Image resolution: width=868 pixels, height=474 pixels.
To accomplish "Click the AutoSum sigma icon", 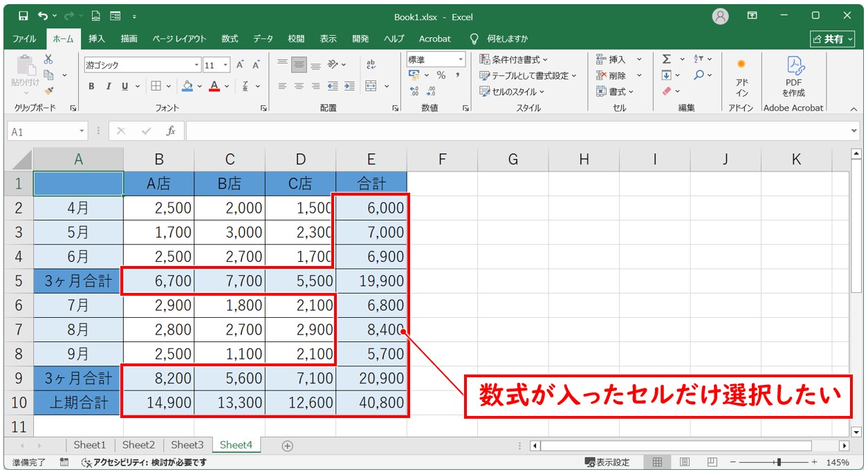I will pyautogui.click(x=666, y=59).
